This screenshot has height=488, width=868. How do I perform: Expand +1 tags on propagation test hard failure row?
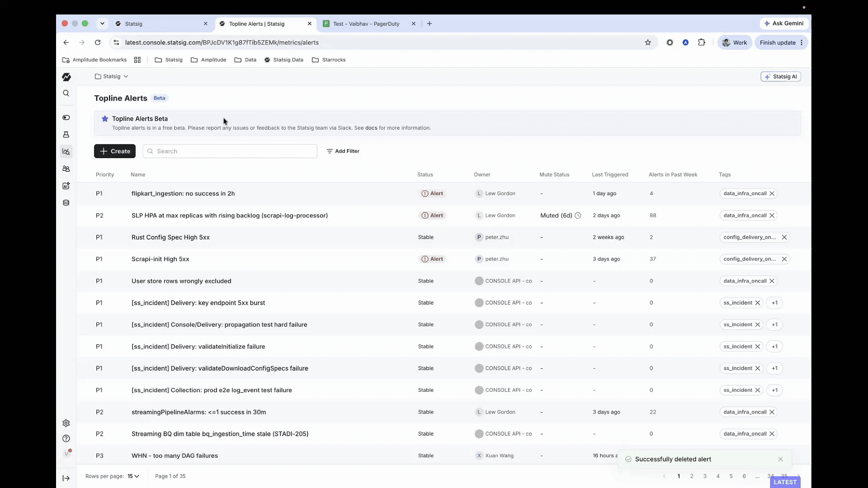point(775,324)
